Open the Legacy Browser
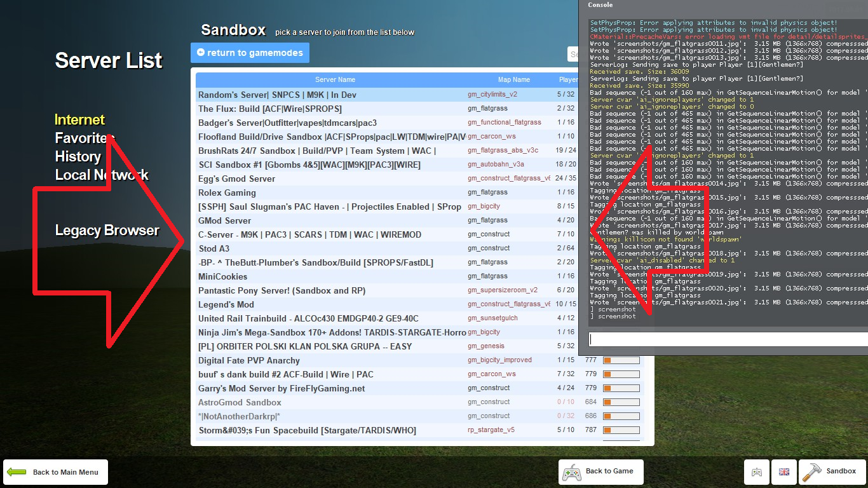The width and height of the screenshot is (868, 488). pyautogui.click(x=107, y=230)
